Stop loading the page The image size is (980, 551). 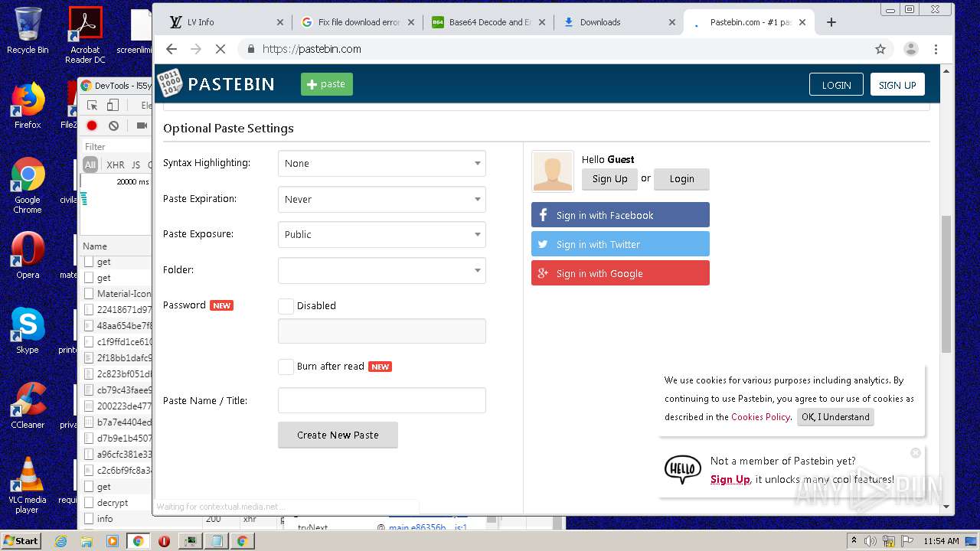coord(220,49)
